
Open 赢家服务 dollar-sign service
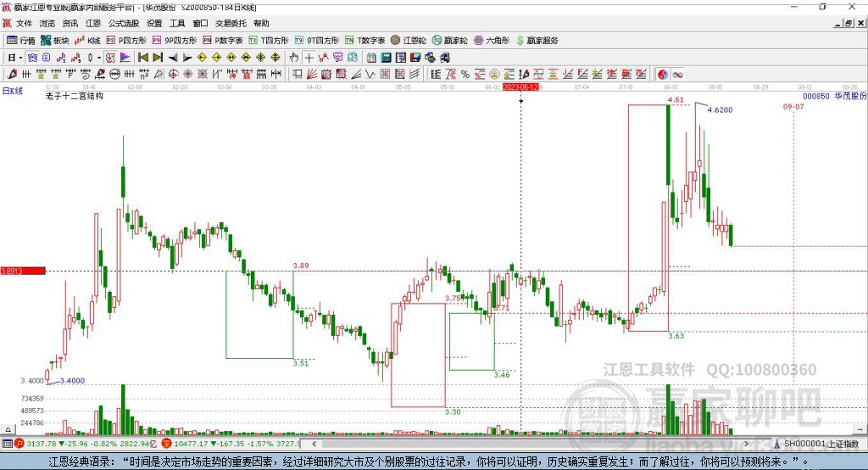coord(537,41)
